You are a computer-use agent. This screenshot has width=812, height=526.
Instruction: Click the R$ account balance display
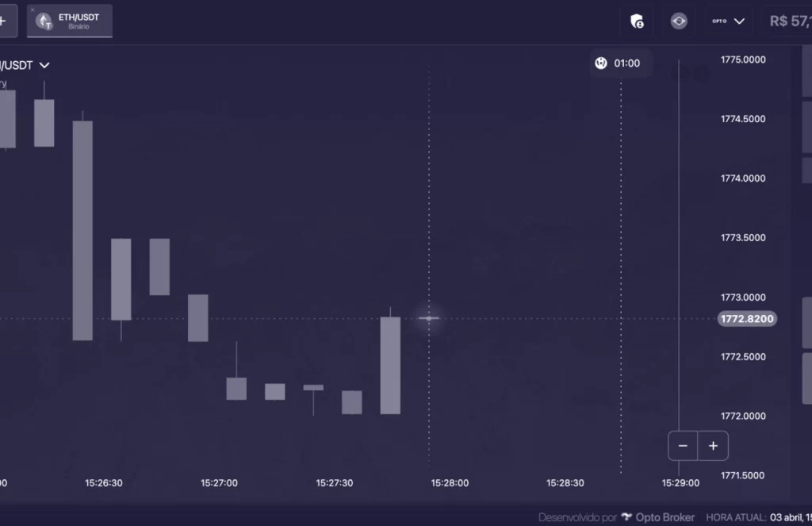[x=789, y=21]
